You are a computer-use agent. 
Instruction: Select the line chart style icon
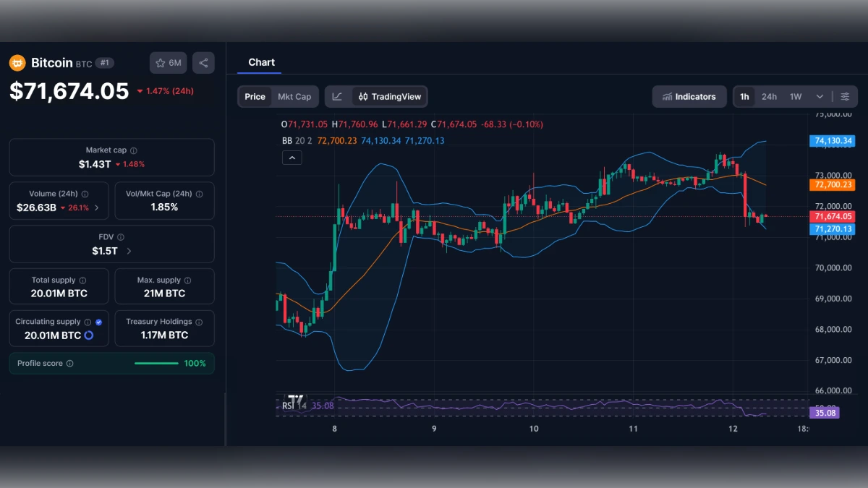click(337, 96)
